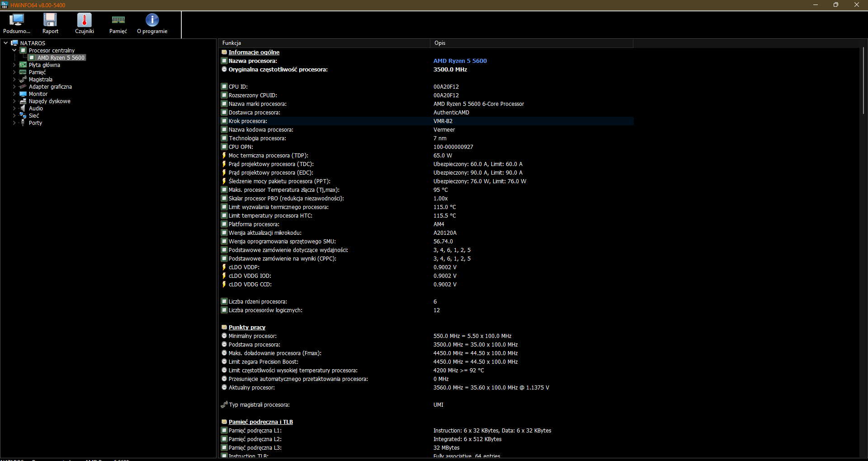Click the lightning icon beside Moc termiczna (TDP)

tap(224, 155)
